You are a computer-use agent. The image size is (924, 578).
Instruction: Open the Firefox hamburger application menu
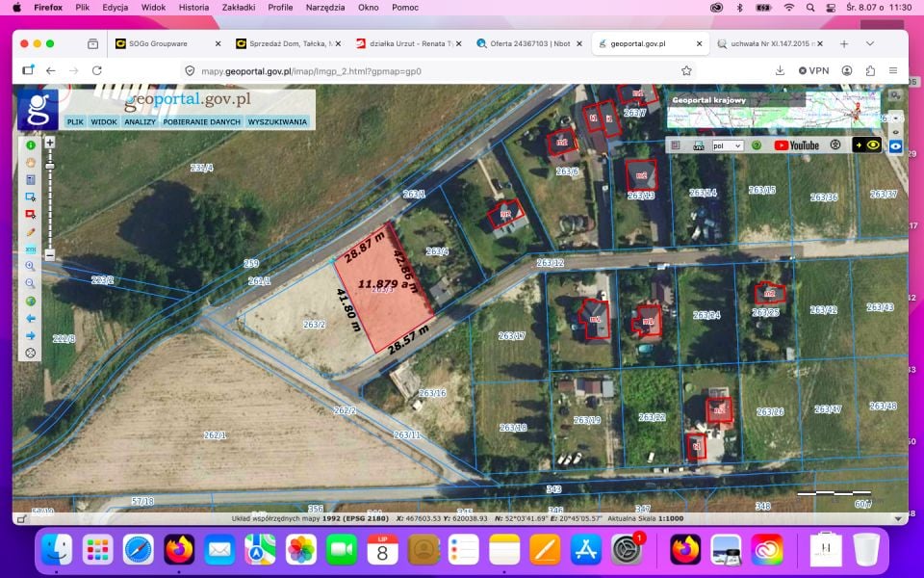(x=893, y=70)
